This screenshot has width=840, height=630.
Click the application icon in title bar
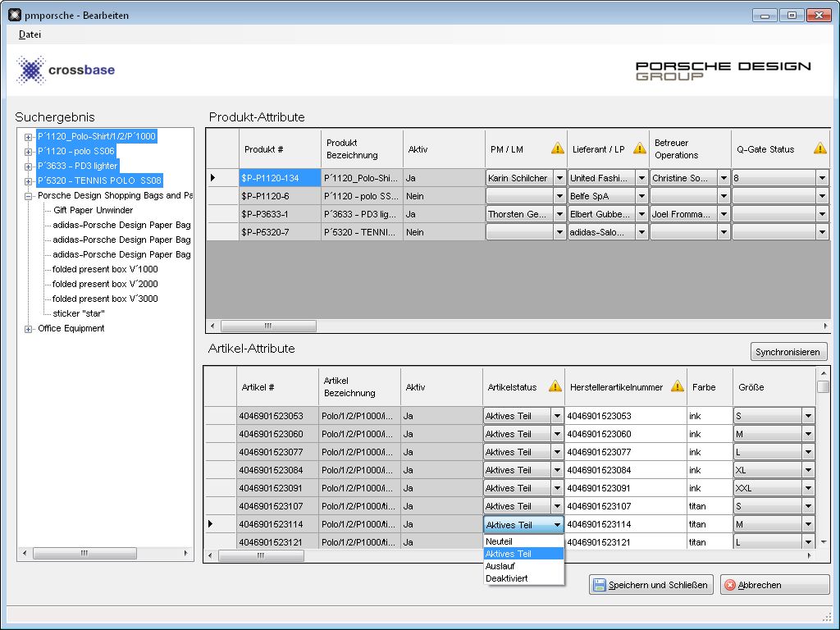point(15,15)
